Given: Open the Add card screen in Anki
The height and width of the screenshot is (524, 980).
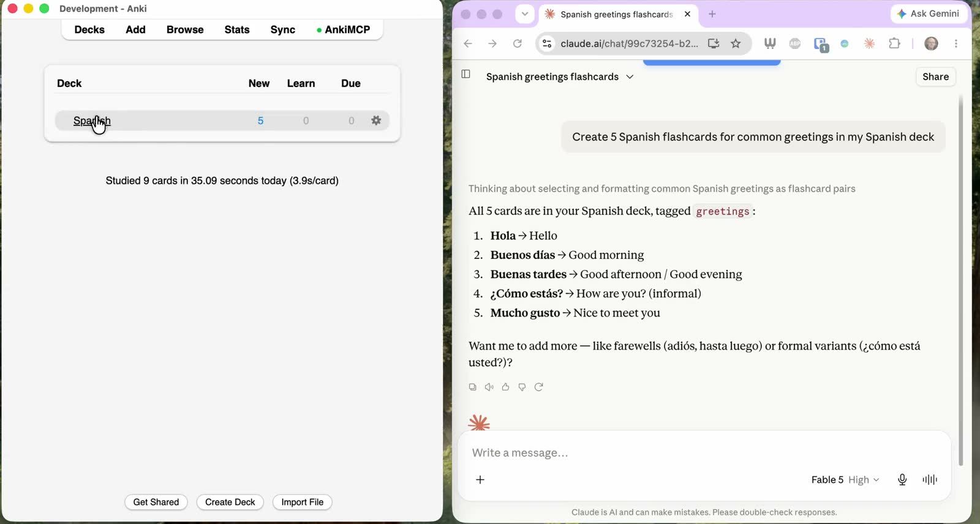Looking at the screenshot, I should (x=135, y=29).
